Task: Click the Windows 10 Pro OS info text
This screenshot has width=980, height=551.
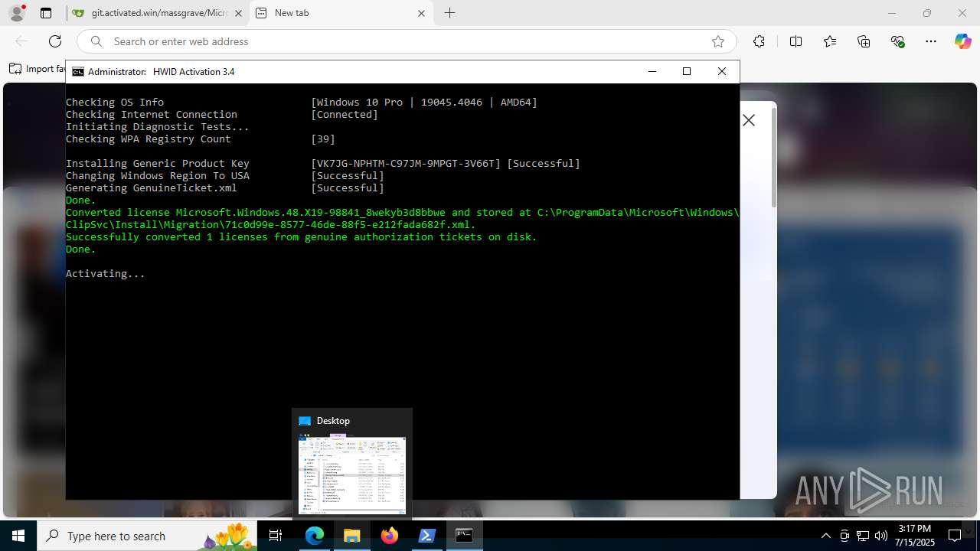Action: point(424,102)
